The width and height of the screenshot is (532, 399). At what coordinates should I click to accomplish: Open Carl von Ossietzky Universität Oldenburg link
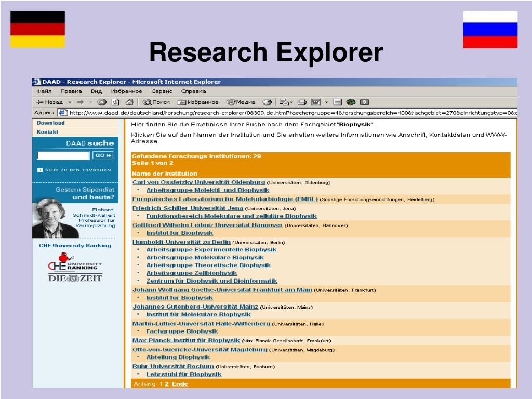pos(198,182)
